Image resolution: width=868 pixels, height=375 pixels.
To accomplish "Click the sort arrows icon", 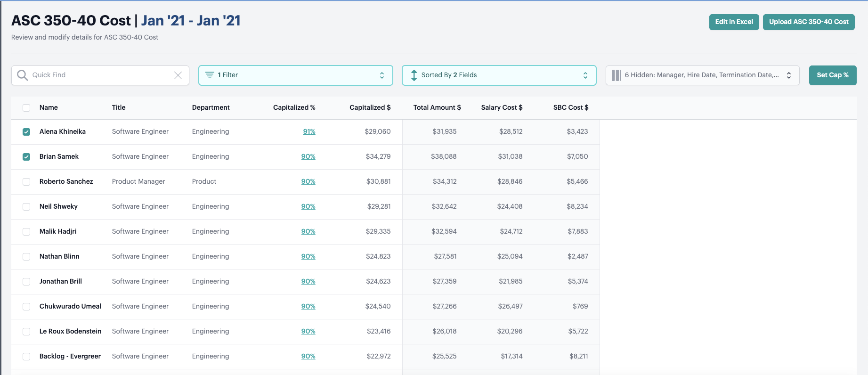I will click(414, 75).
